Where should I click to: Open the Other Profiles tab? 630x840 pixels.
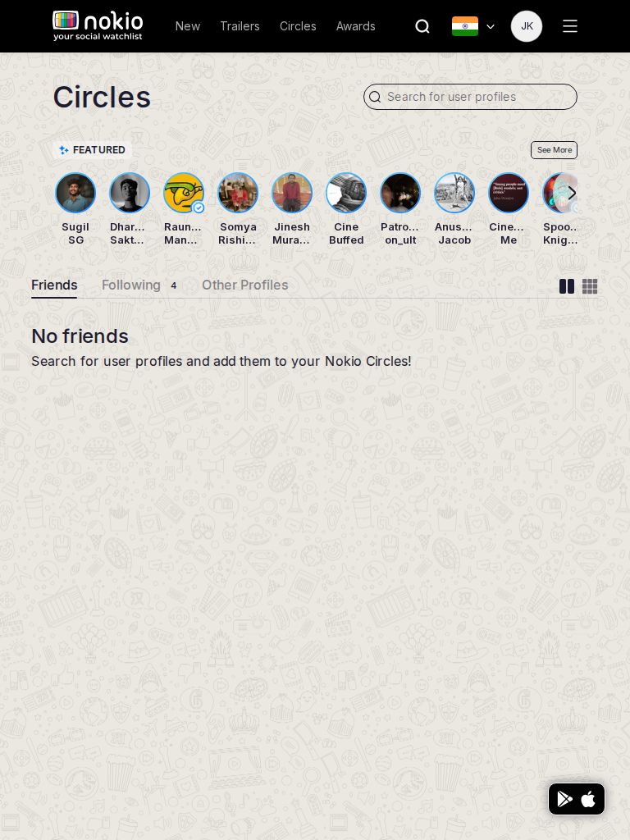click(x=244, y=285)
